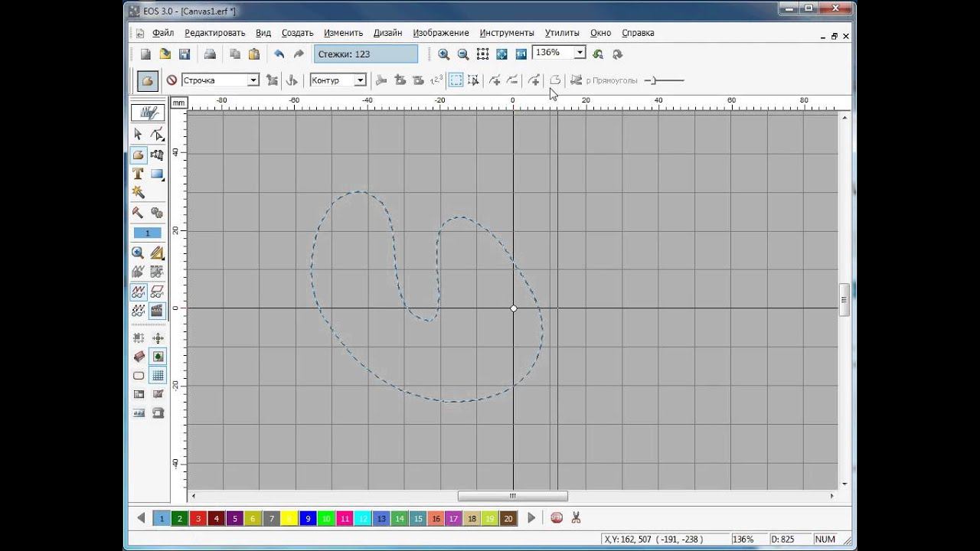Image resolution: width=980 pixels, height=551 pixels.
Task: Expand the Контур dropdown list
Action: point(360,80)
